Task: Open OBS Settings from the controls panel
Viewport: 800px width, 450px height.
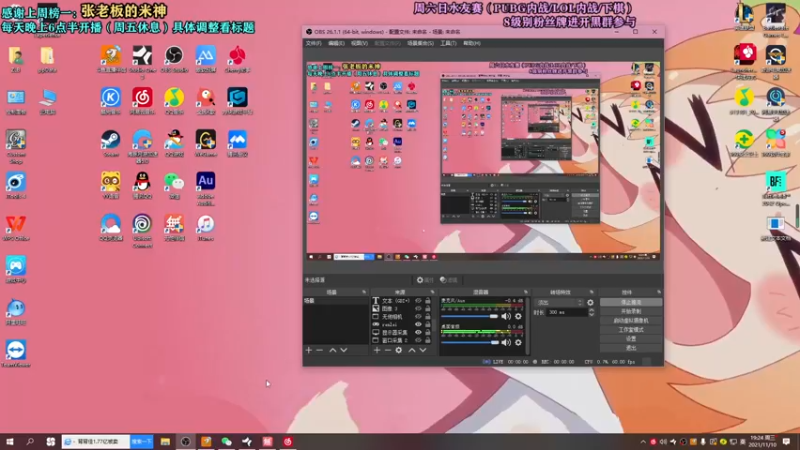Action: pyautogui.click(x=631, y=339)
